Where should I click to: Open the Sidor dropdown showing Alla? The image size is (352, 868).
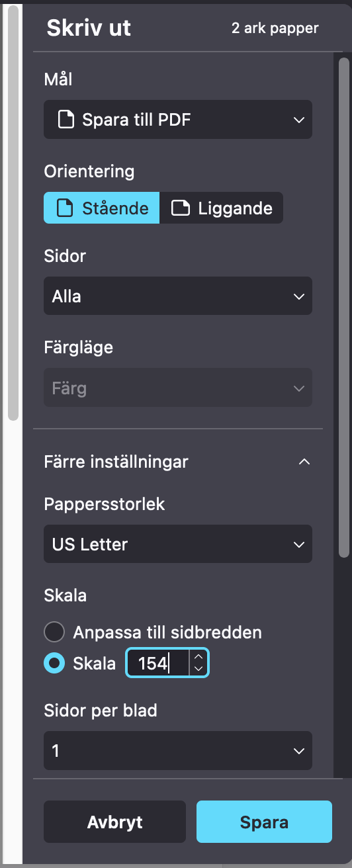pos(178,296)
